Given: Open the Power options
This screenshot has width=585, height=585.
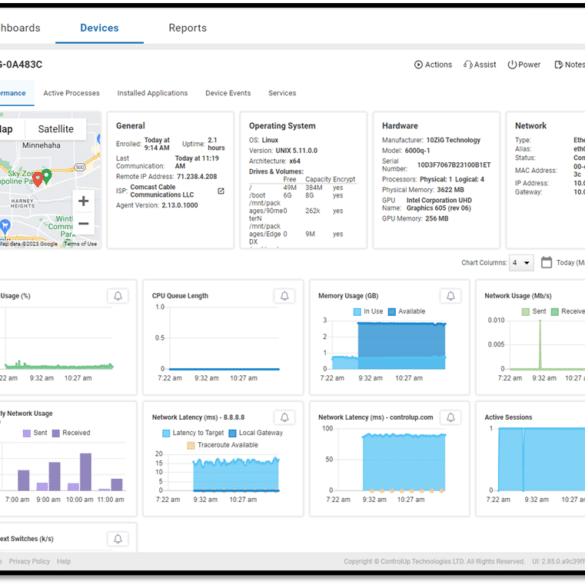Looking at the screenshot, I should [x=523, y=65].
